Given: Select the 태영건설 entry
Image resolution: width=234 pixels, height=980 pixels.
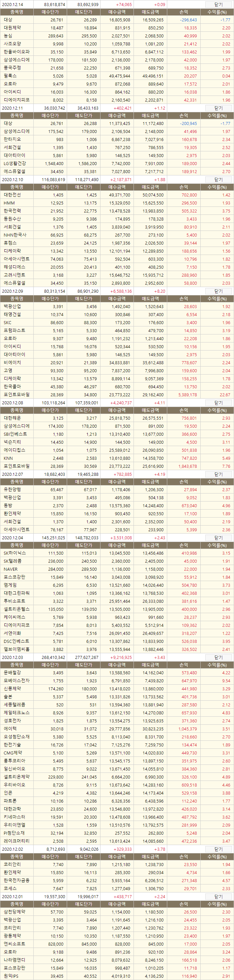Looking at the screenshot, I should click(13, 315).
